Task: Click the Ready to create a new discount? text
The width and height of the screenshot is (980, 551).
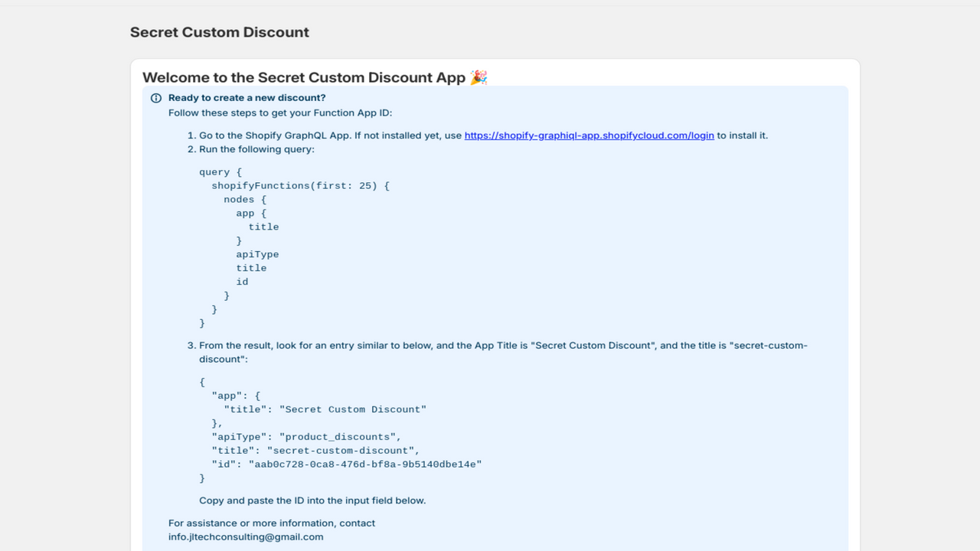Action: click(247, 98)
